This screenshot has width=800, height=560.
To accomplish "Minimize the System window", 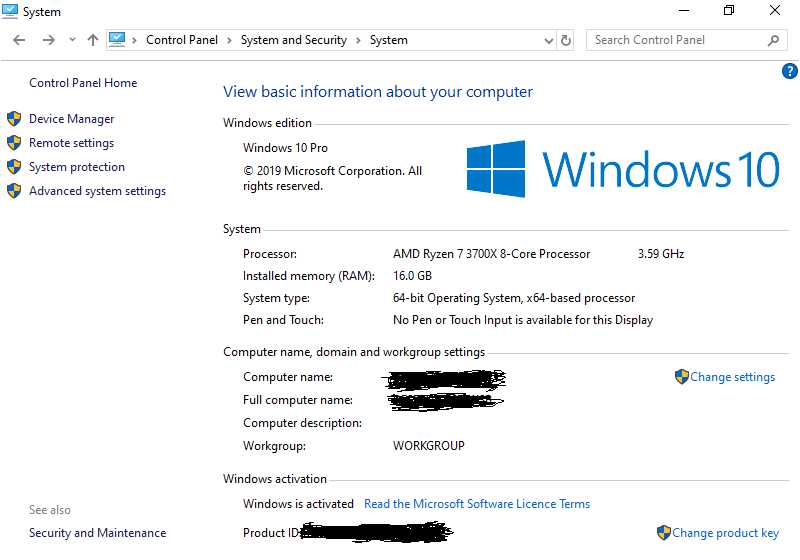I will click(x=684, y=10).
